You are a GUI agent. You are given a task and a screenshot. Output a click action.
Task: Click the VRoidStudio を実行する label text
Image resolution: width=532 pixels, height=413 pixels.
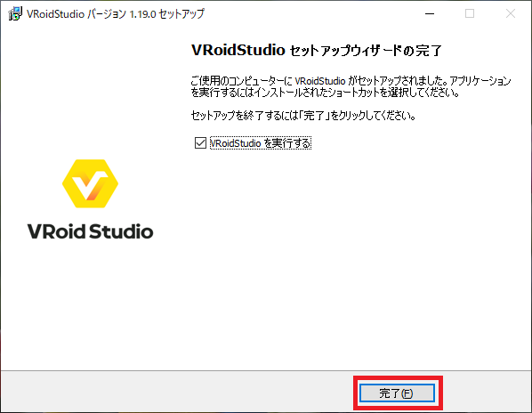point(261,143)
